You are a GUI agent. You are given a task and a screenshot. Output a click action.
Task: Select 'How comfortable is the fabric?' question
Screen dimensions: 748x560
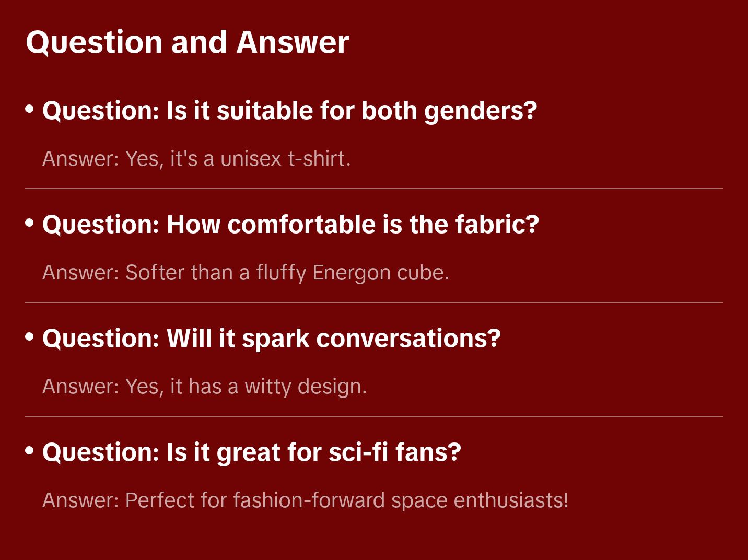pyautogui.click(x=290, y=225)
